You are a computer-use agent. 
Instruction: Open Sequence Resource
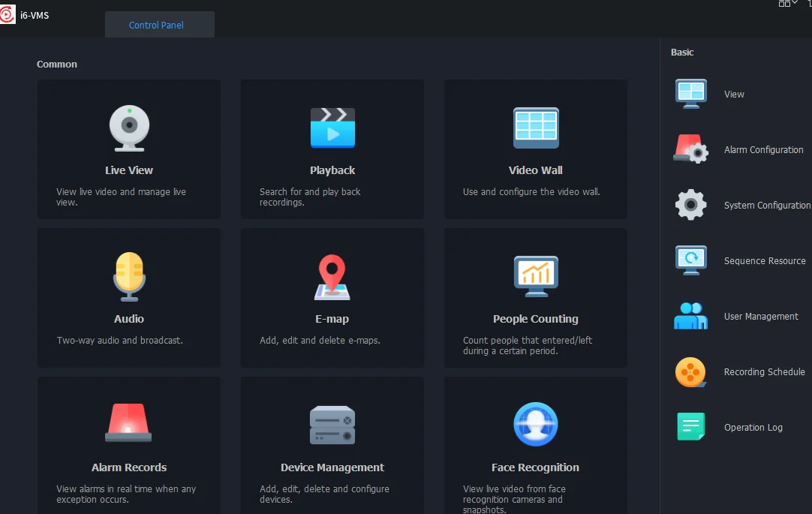pos(764,260)
